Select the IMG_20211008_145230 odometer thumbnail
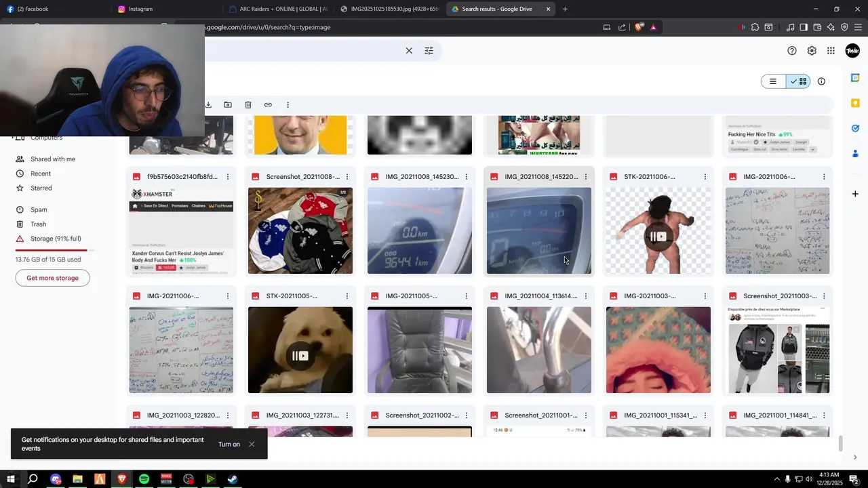The width and height of the screenshot is (868, 488). tap(420, 230)
